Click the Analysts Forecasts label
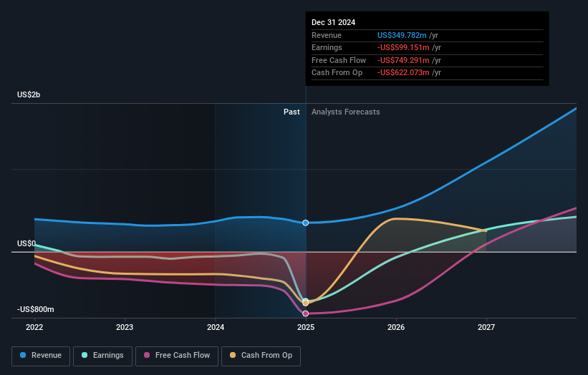Viewport: 588px width, 375px height. point(346,112)
